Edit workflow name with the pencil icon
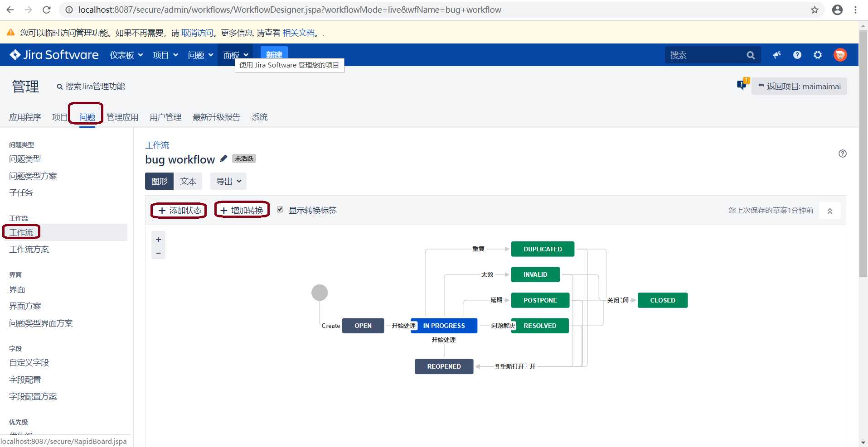This screenshot has height=447, width=868. (x=223, y=159)
